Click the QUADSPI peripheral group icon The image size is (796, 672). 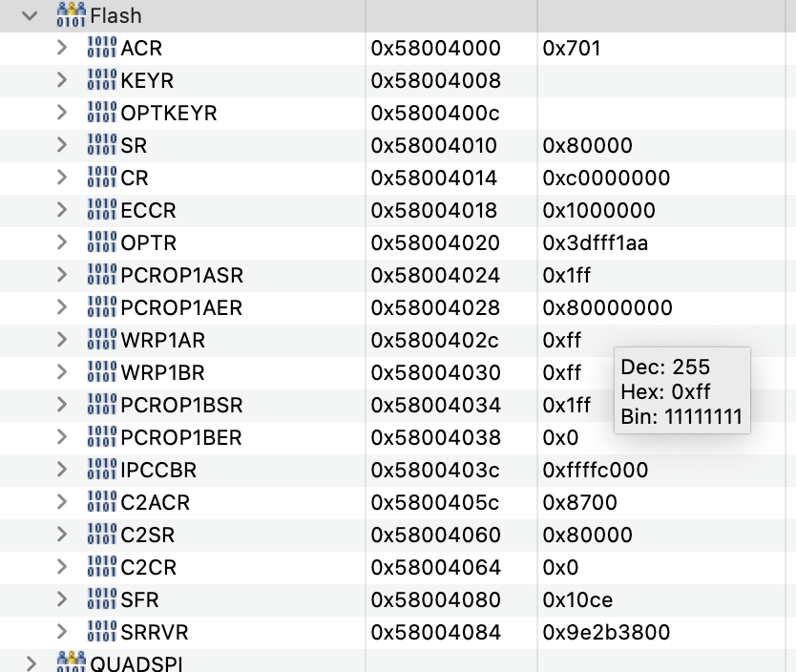coord(71,663)
